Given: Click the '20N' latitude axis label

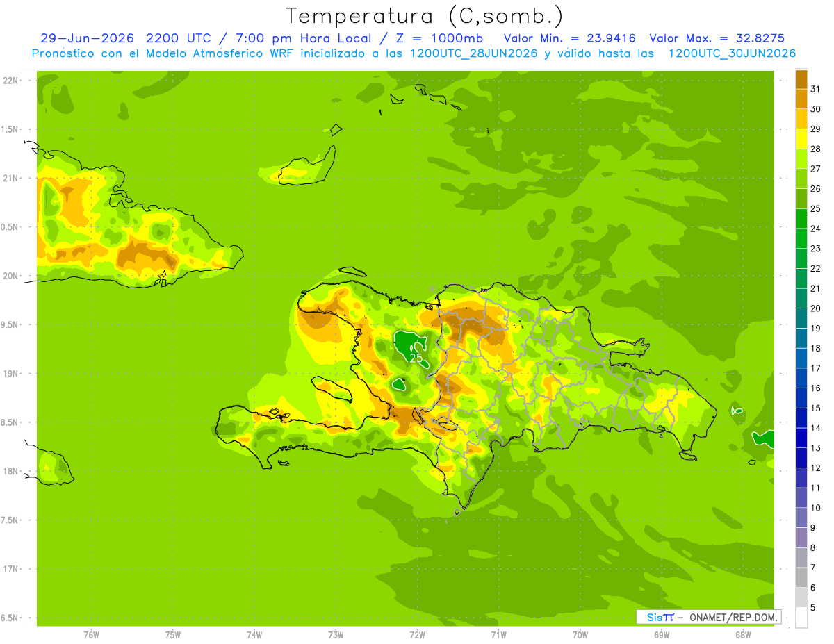Looking at the screenshot, I should [11, 276].
